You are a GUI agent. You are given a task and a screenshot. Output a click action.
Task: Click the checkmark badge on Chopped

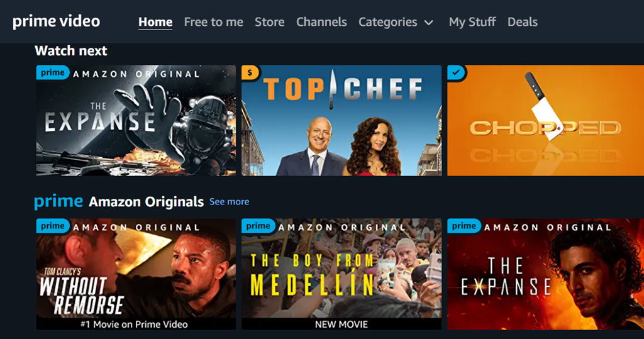[x=456, y=73]
